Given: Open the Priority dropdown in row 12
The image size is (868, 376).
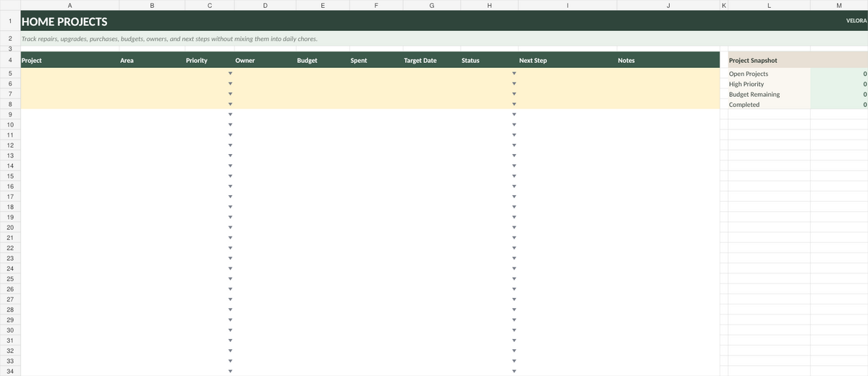Looking at the screenshot, I should click(x=230, y=145).
